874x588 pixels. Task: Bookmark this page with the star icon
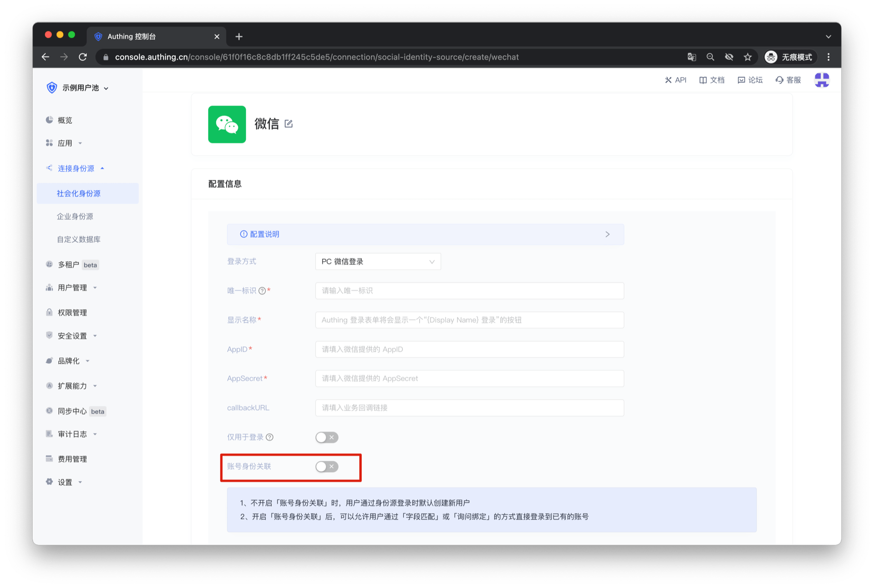tap(747, 57)
